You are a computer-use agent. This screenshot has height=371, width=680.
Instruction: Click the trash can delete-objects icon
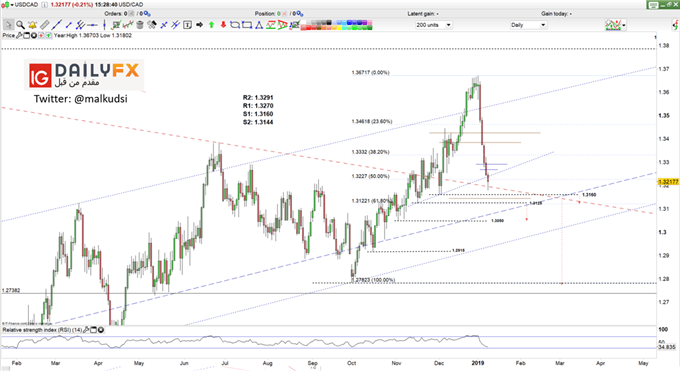[140, 25]
